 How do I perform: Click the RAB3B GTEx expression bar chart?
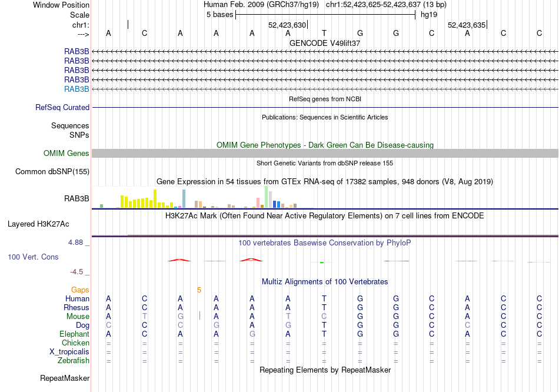pos(203,197)
